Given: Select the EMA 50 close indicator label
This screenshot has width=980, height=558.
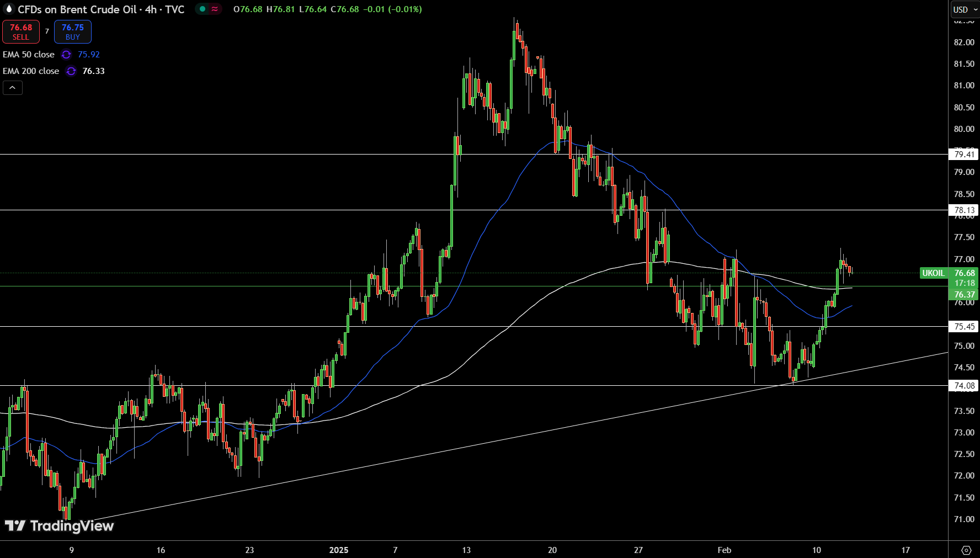Looking at the screenshot, I should coord(29,55).
